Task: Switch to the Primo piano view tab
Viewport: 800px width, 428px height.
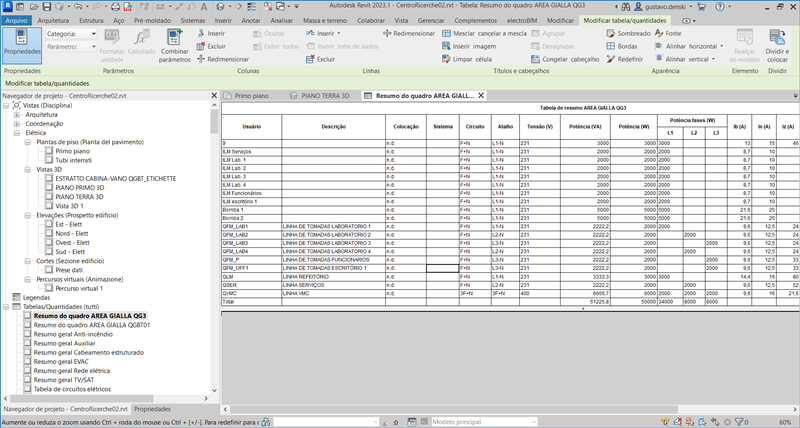Action: pyautogui.click(x=250, y=96)
